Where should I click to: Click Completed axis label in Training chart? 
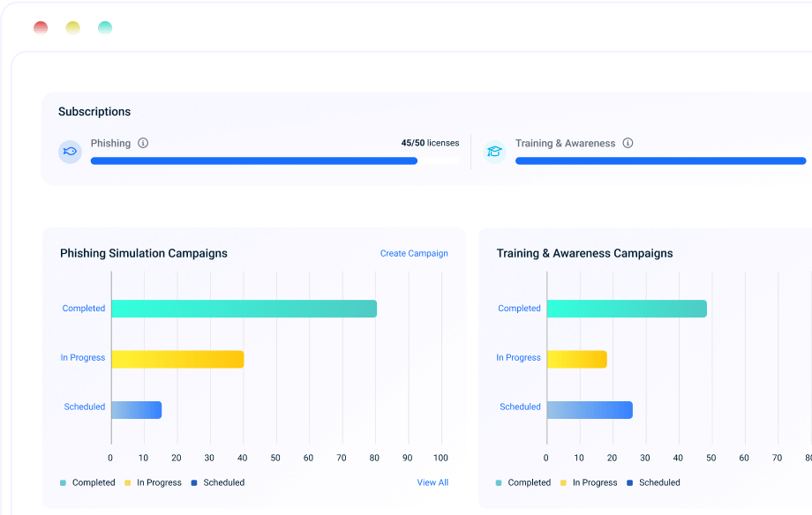pyautogui.click(x=519, y=309)
